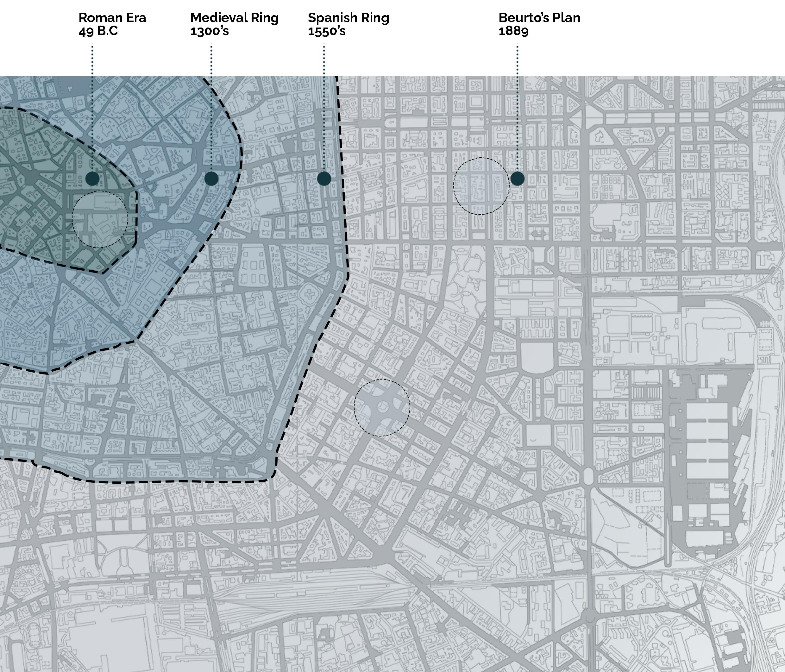Click dashed circle left of Beurto's Plan dot
This screenshot has width=785, height=672.
click(x=481, y=186)
